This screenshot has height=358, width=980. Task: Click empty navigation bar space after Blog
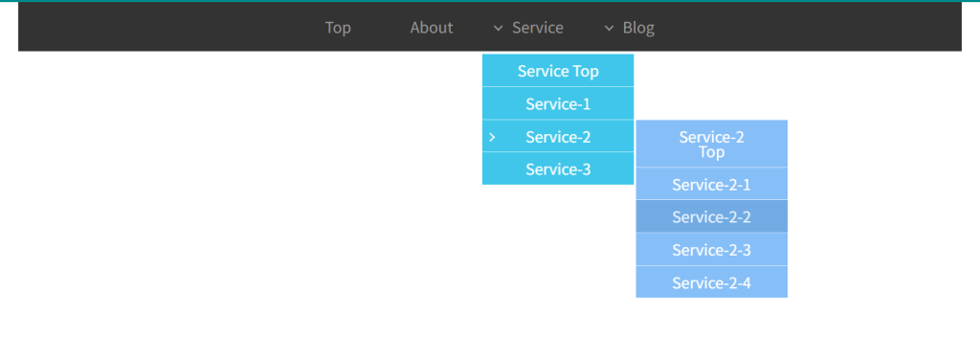tap(813, 28)
